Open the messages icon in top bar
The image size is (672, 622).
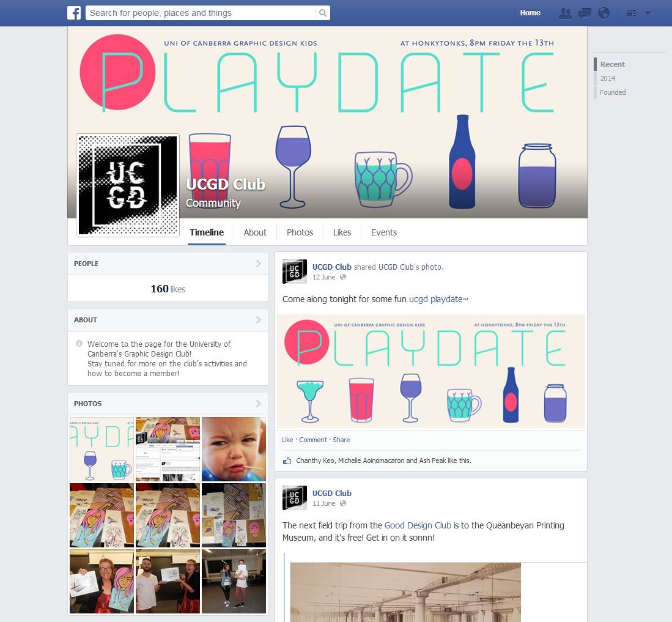[x=585, y=13]
